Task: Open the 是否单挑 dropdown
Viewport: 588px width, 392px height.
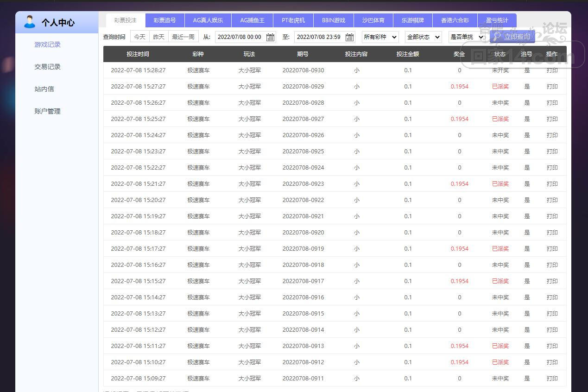Action: [x=467, y=37]
